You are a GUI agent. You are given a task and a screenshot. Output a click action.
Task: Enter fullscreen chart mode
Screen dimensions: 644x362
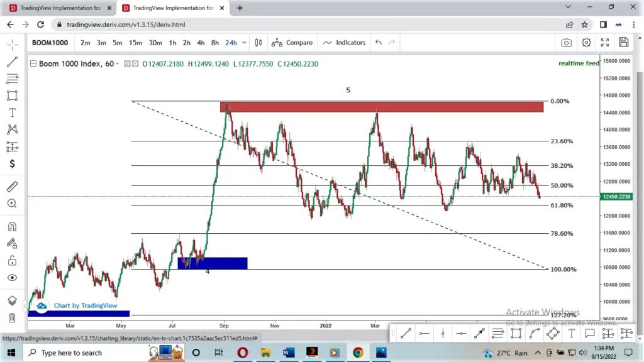coord(605,42)
